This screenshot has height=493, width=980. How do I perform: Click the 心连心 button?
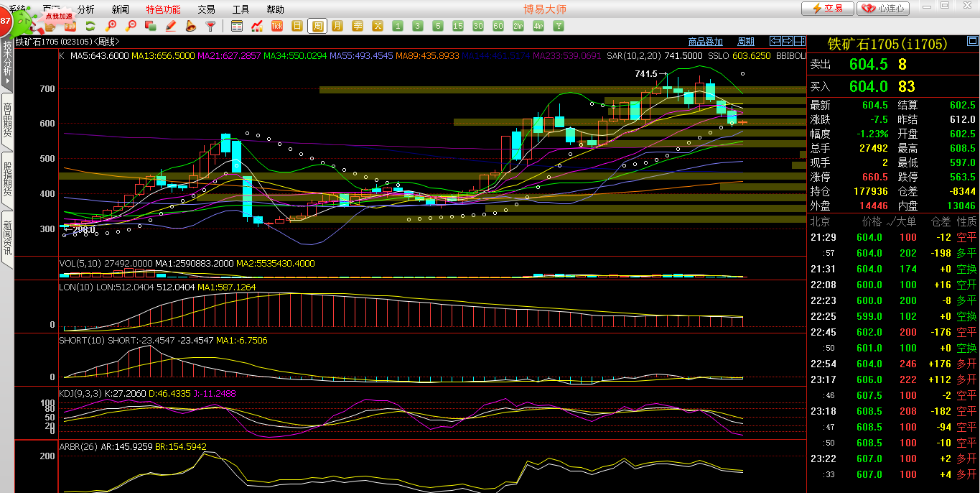(x=883, y=9)
